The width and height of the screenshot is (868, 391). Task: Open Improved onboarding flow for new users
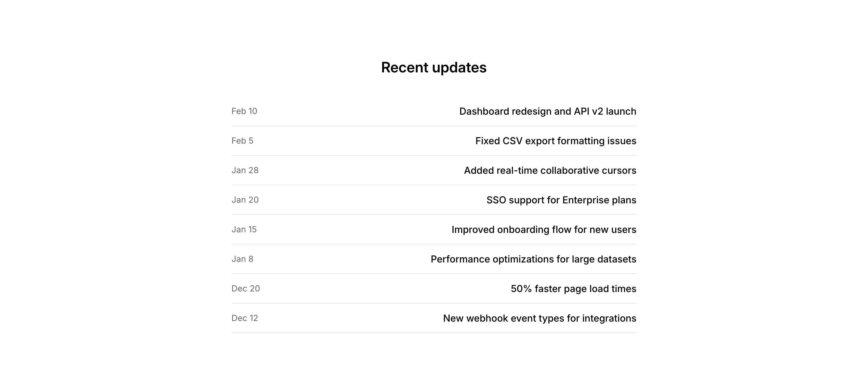coord(544,229)
